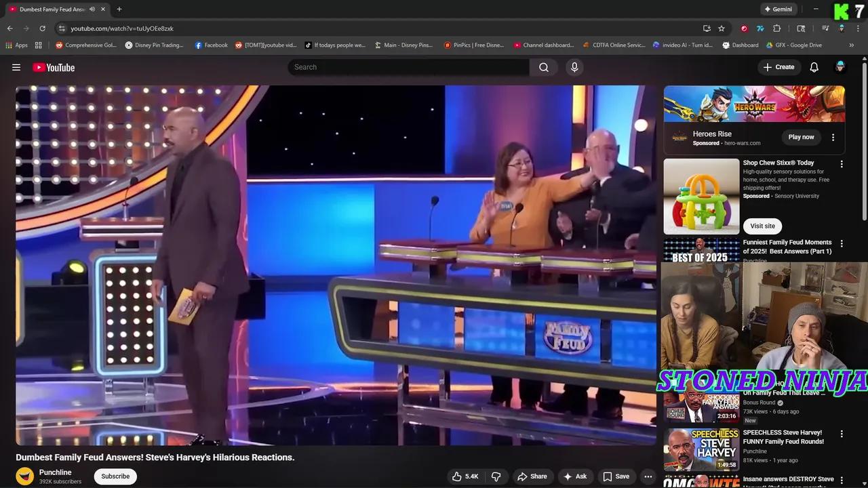The height and width of the screenshot is (488, 868).
Task: Open the Chrome profile menu in toolbar
Action: point(842,28)
